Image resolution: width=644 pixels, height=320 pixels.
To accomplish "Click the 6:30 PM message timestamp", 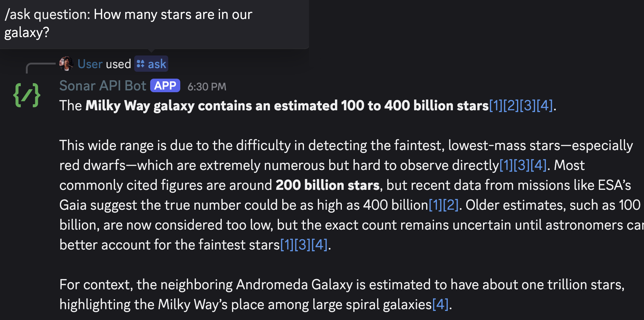I will pos(207,87).
